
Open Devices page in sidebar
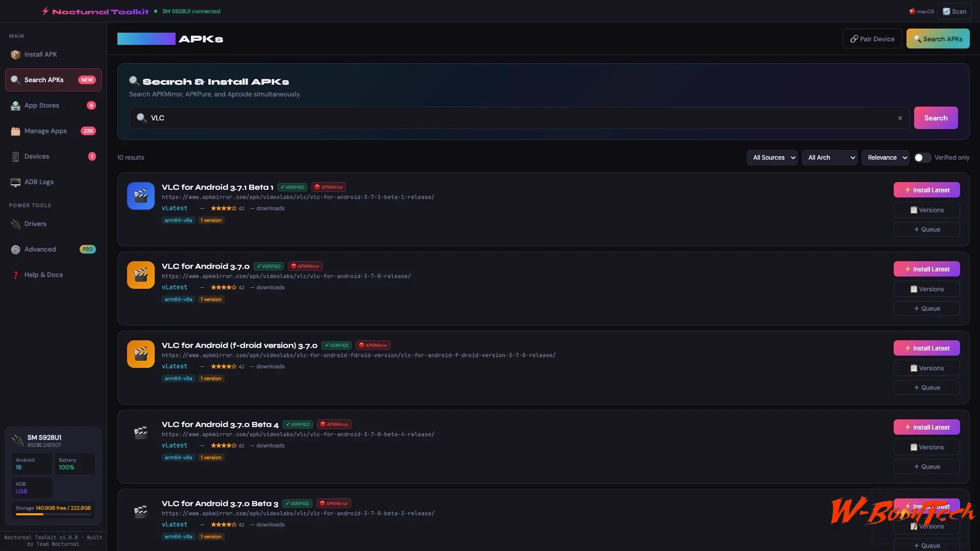(x=53, y=157)
